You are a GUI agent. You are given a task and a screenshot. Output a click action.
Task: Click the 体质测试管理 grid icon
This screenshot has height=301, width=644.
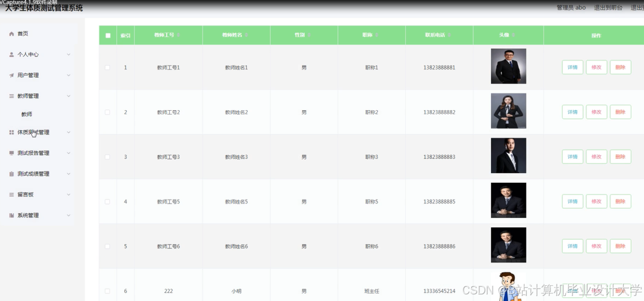coord(12,132)
